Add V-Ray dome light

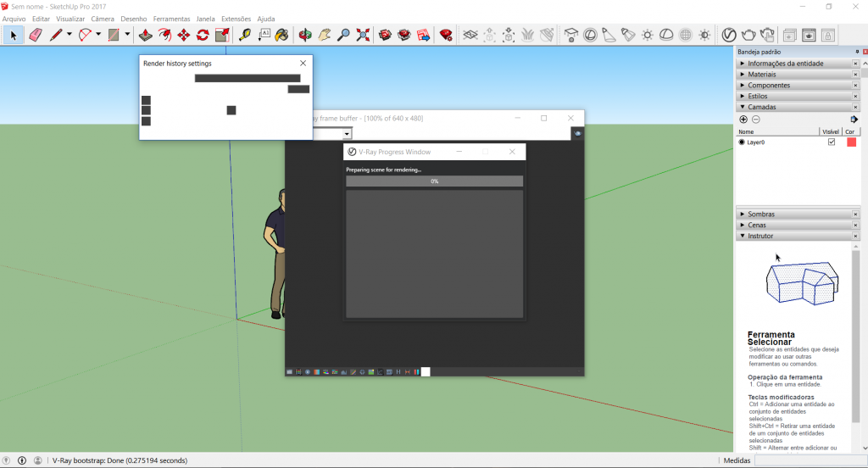point(666,36)
